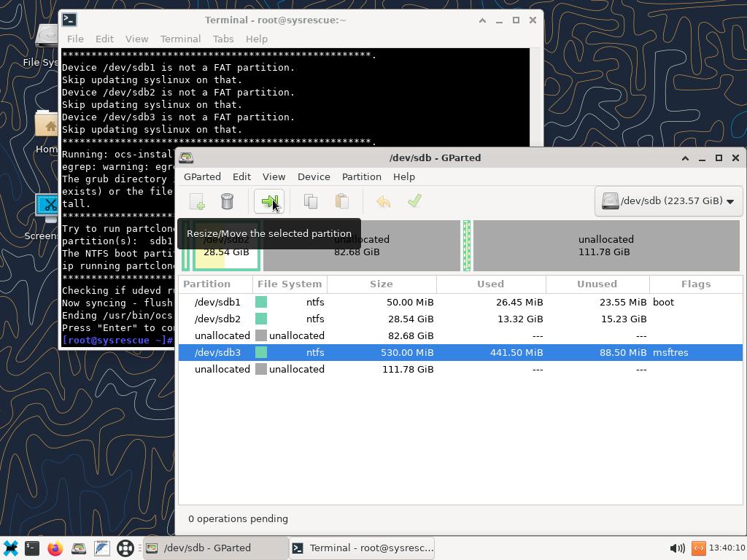The width and height of the screenshot is (747, 560).
Task: Switch to the Terminal taskbar window button
Action: pyautogui.click(x=363, y=548)
